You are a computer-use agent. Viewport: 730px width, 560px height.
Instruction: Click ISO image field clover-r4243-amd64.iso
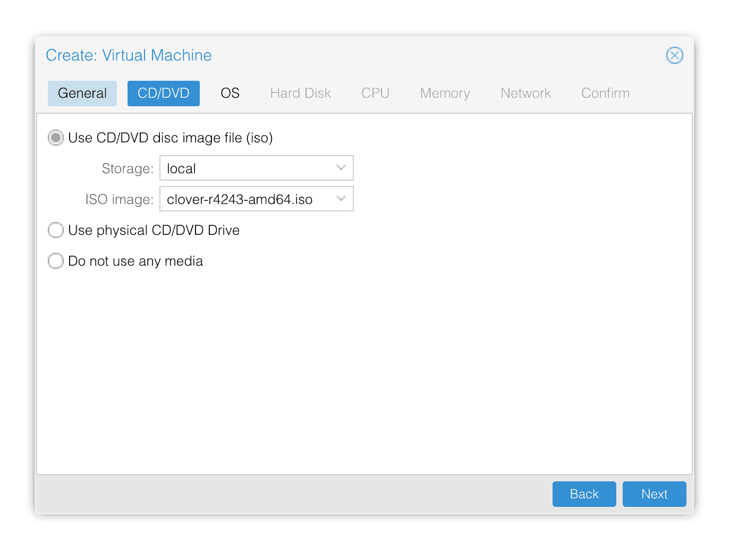pyautogui.click(x=257, y=199)
